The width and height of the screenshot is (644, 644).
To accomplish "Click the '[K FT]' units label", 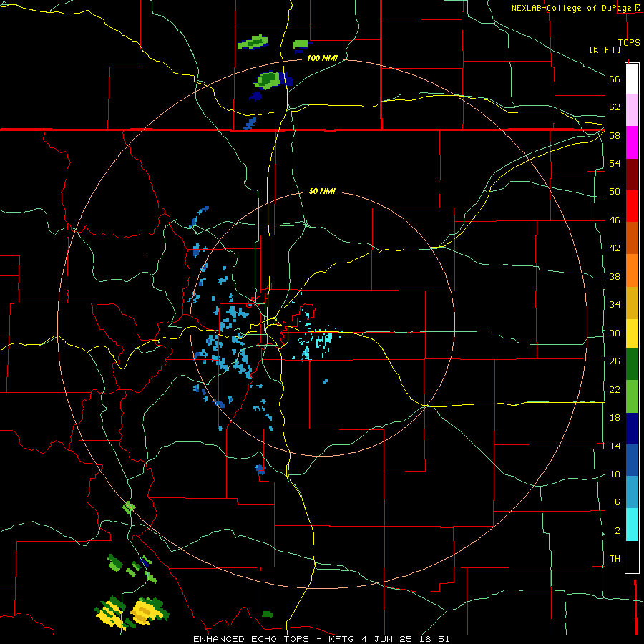I will click(605, 49).
